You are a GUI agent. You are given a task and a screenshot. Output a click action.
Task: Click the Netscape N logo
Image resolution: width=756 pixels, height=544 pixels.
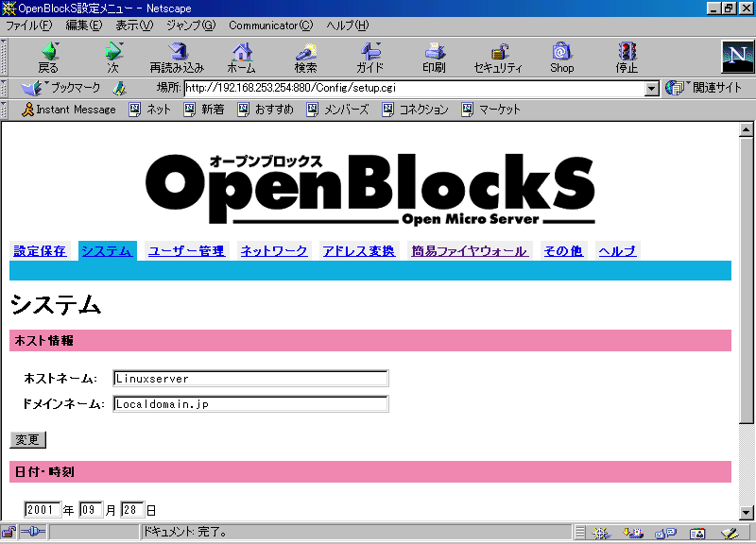(x=738, y=57)
